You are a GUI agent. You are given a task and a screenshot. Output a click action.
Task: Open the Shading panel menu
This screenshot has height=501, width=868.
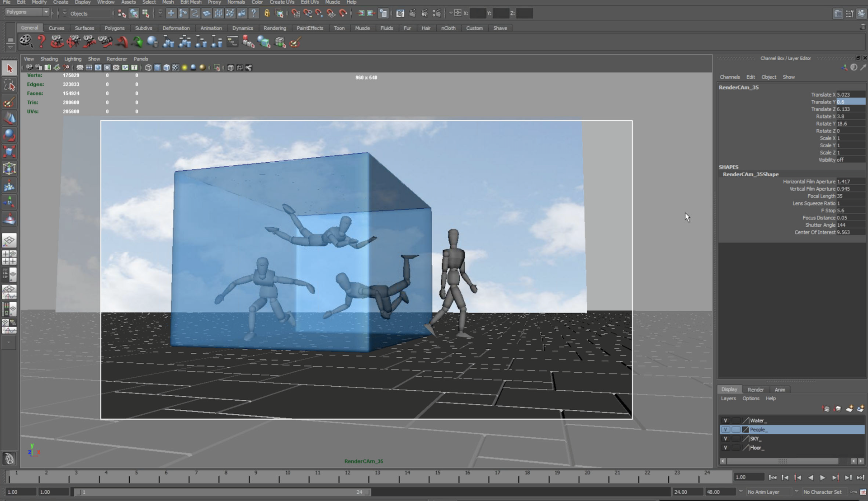pos(49,59)
